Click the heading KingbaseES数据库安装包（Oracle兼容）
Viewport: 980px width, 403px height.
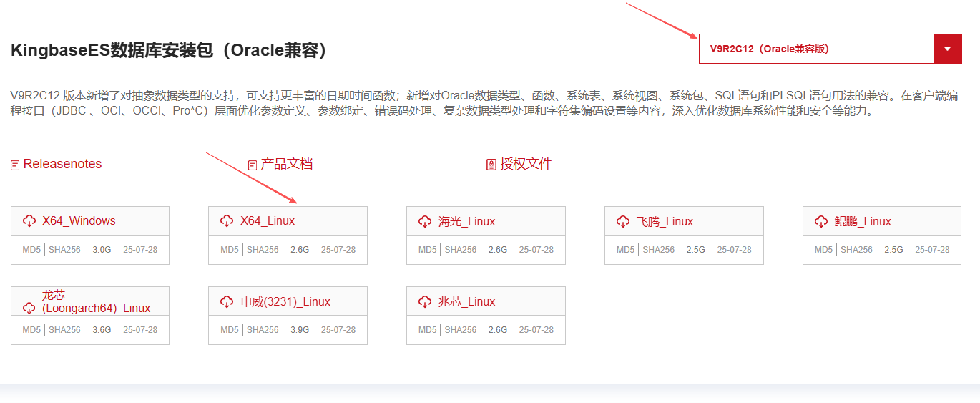click(170, 50)
